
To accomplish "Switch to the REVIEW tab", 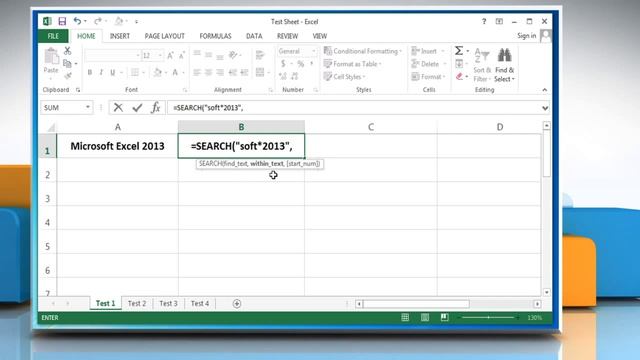I will [x=287, y=36].
